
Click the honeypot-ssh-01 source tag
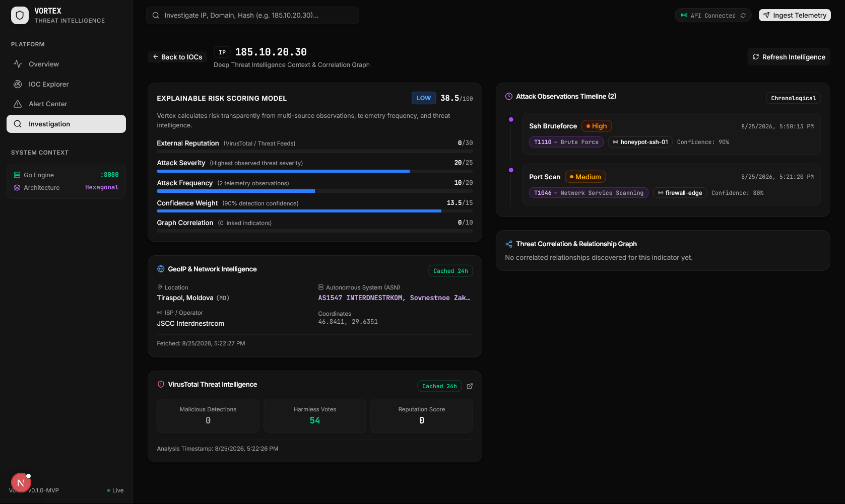point(640,142)
